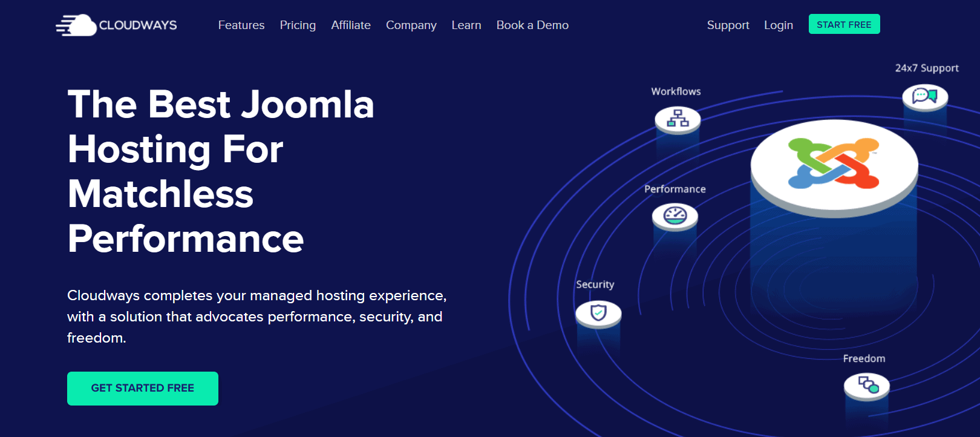Click the hero headline about Joomla Hosting

point(221,171)
